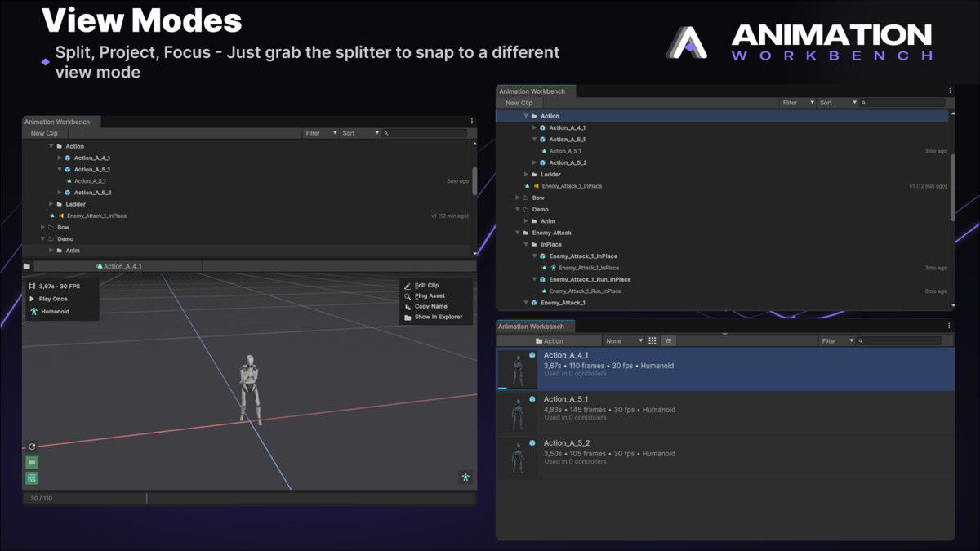This screenshot has height=551, width=980.
Task: Click the Show in Explorer folder icon
Action: tap(408, 318)
